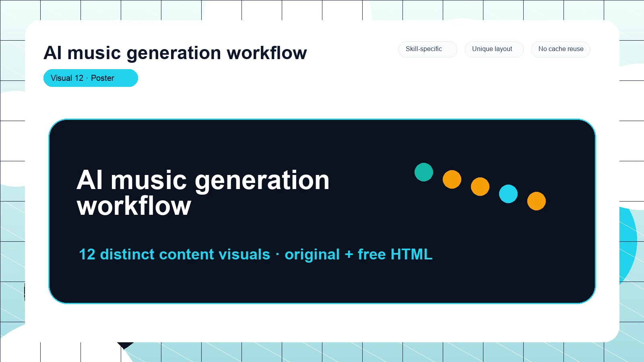Click the No cache reuse tag

[561, 49]
